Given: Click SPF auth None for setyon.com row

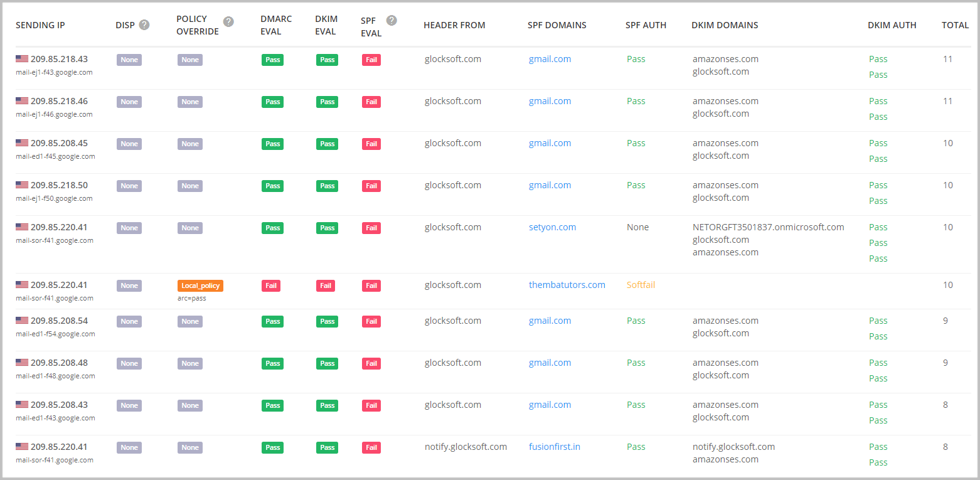Looking at the screenshot, I should [637, 227].
